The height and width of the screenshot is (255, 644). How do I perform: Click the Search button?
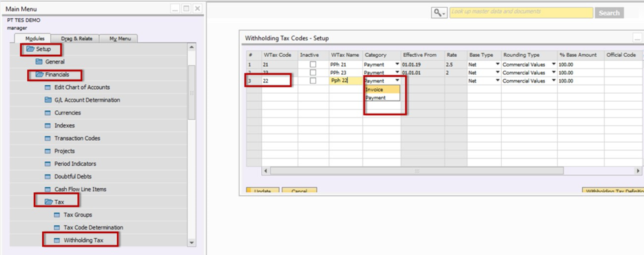click(x=609, y=13)
